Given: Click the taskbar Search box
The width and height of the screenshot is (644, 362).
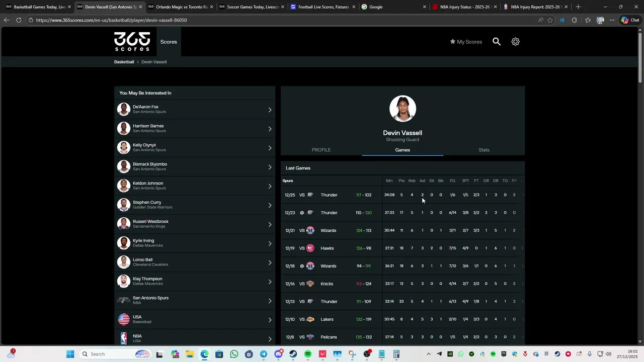Looking at the screenshot, I should (x=116, y=354).
